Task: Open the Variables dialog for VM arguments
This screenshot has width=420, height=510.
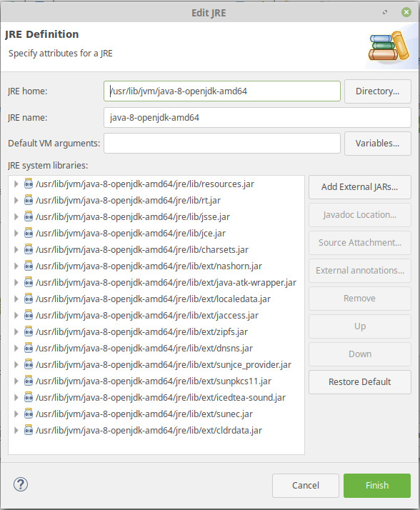Action: [377, 144]
